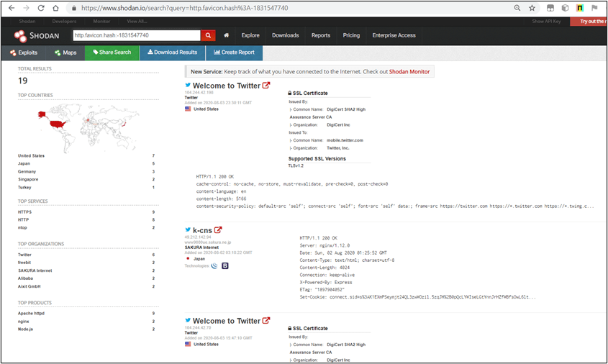
Task: Click Show API Key
Action: (546, 22)
